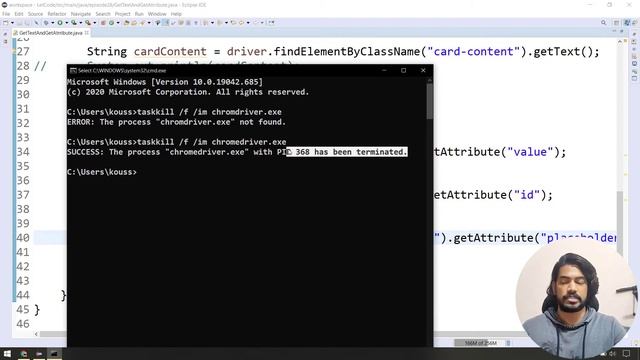Click the closing brace on line 45
The height and width of the screenshot is (360, 640).
[x=37, y=310]
